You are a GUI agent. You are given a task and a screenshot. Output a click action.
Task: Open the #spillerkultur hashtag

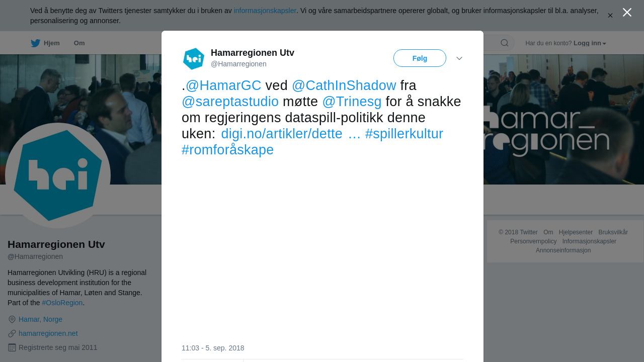point(404,134)
